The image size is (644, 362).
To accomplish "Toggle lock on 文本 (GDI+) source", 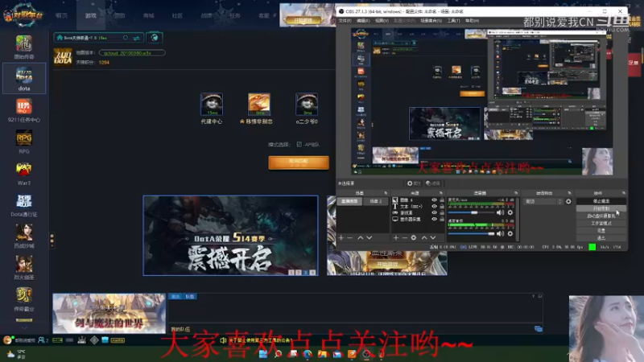I will pos(442,207).
